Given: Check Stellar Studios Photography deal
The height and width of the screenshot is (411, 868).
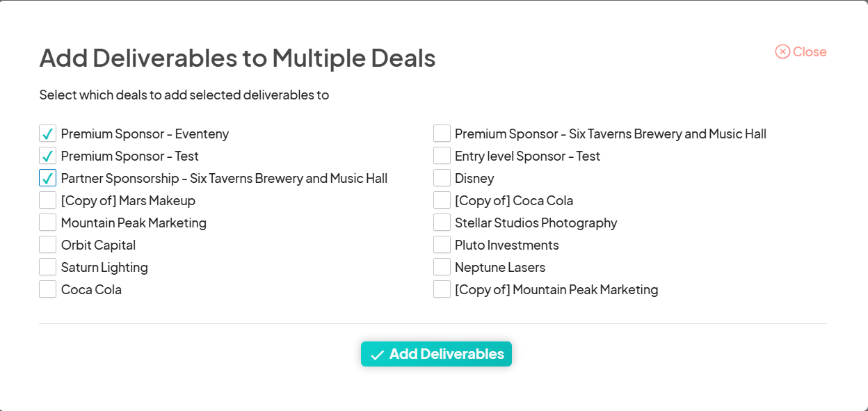Looking at the screenshot, I should click(442, 223).
